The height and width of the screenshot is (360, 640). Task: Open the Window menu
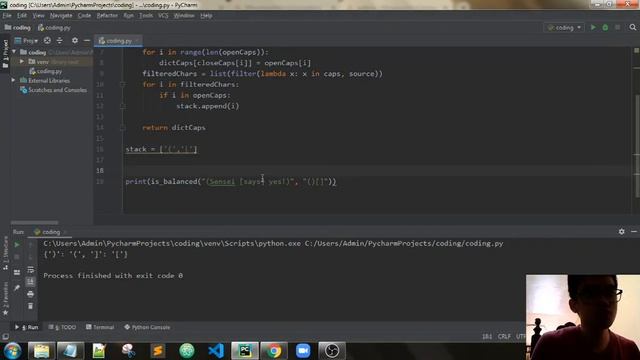pos(184,16)
